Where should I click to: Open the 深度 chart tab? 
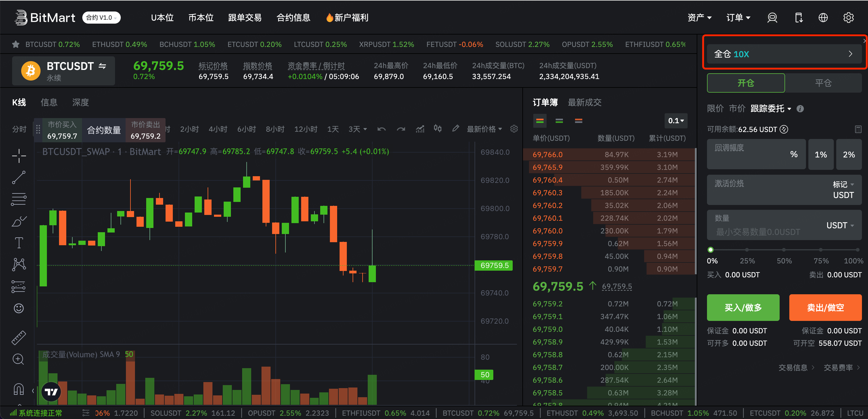(80, 102)
